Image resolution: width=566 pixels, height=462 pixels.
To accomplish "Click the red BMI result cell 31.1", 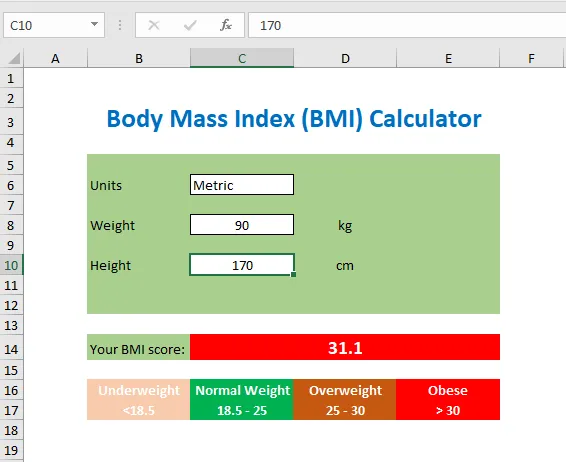I will point(345,347).
